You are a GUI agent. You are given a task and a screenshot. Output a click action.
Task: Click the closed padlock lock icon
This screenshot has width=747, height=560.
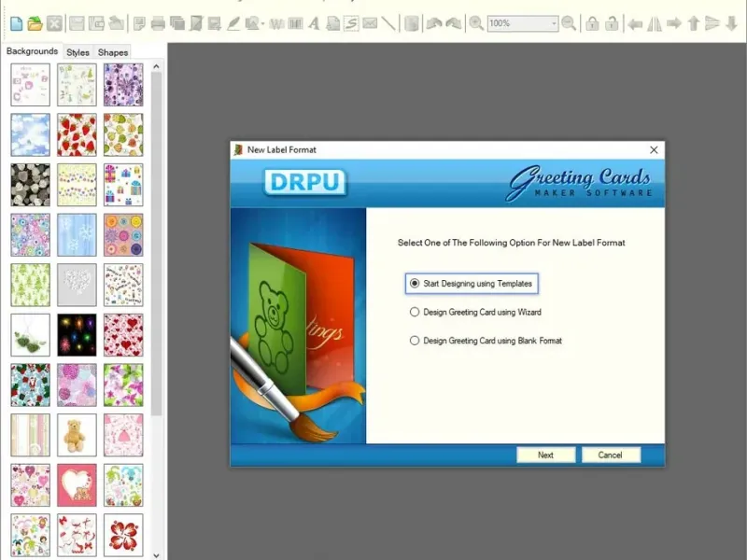[592, 22]
